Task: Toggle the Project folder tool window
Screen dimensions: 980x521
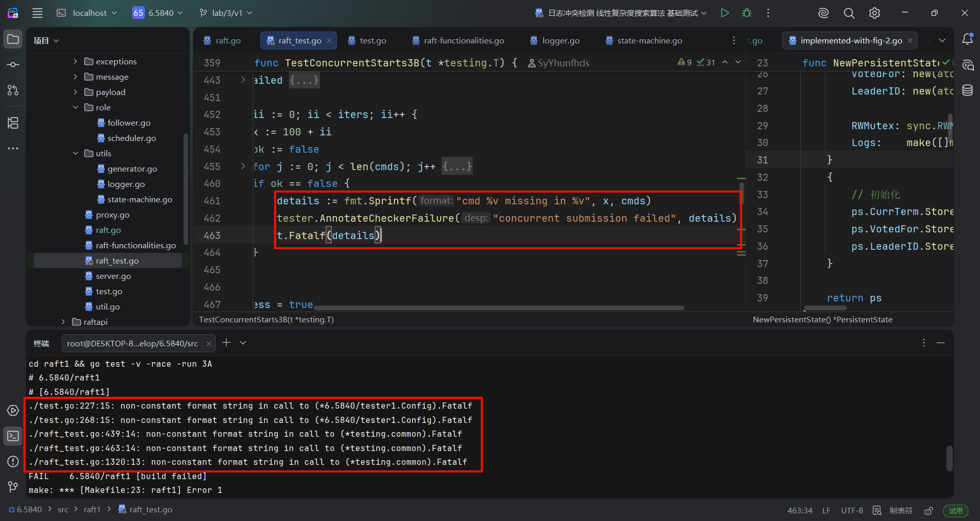Action: [13, 39]
